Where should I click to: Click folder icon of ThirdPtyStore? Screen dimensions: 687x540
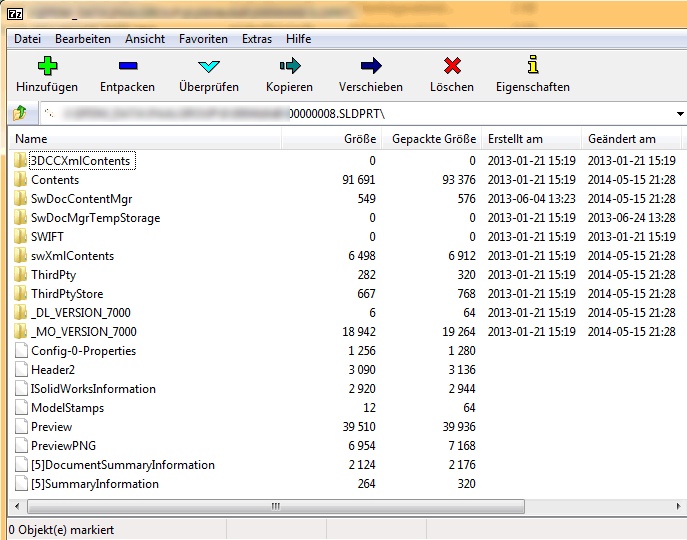tap(20, 294)
